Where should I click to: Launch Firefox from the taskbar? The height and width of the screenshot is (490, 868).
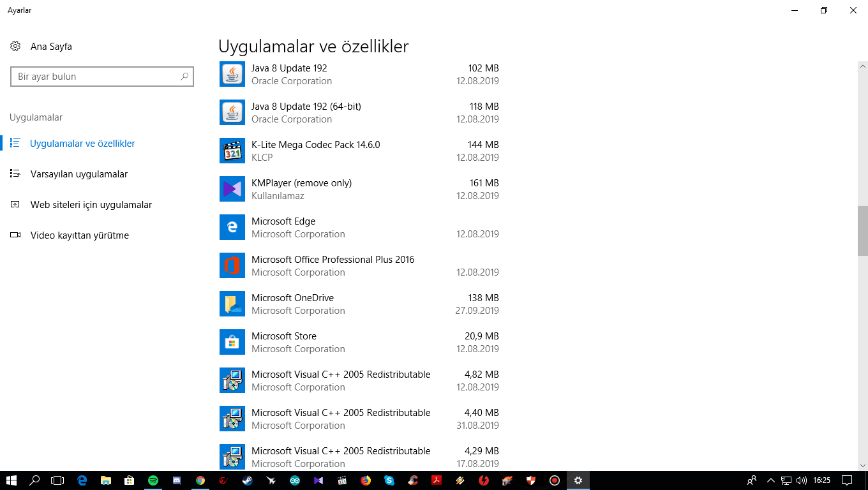point(366,480)
